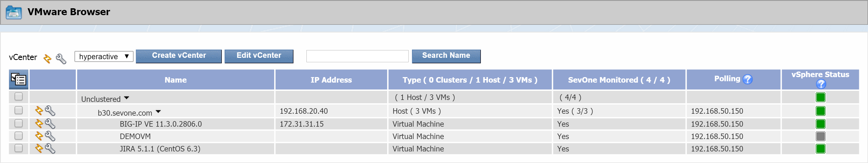Screen dimensions: 868x163
Task: Click Virtual Machine type for BIG-IP VE
Action: [x=418, y=124]
